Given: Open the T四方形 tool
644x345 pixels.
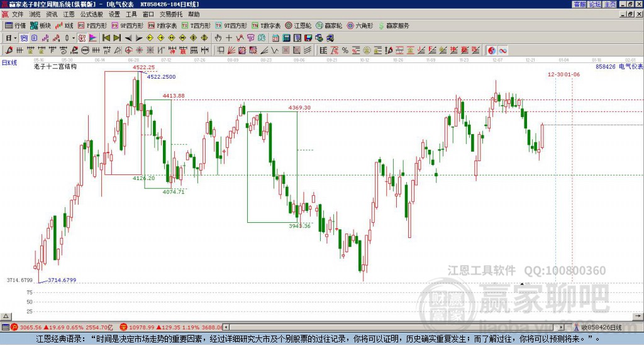Looking at the screenshot, I should pos(196,25).
